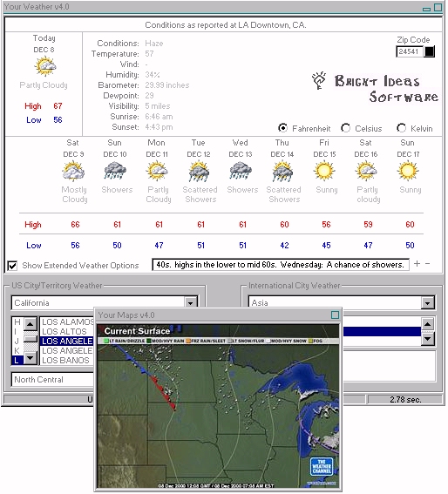Expand the Asia region dropdown
Screen dimensions: 448x494
(427, 303)
